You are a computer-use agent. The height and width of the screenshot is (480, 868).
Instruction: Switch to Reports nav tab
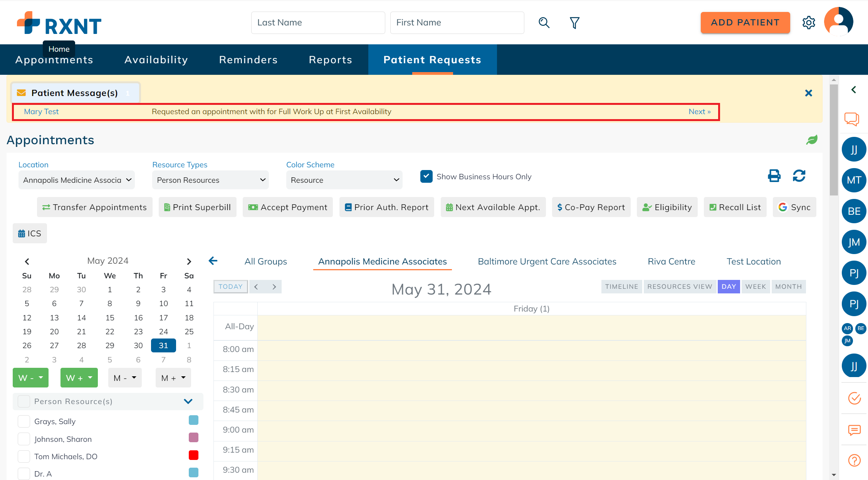point(331,60)
